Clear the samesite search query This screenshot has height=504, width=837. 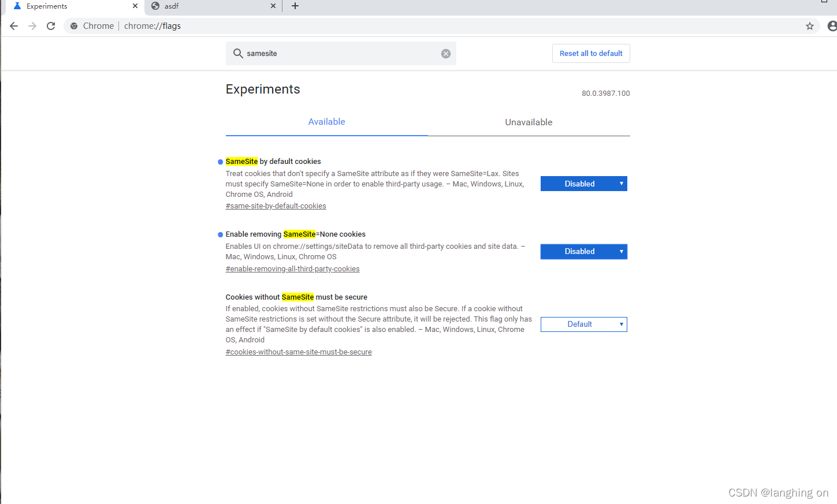[446, 54]
